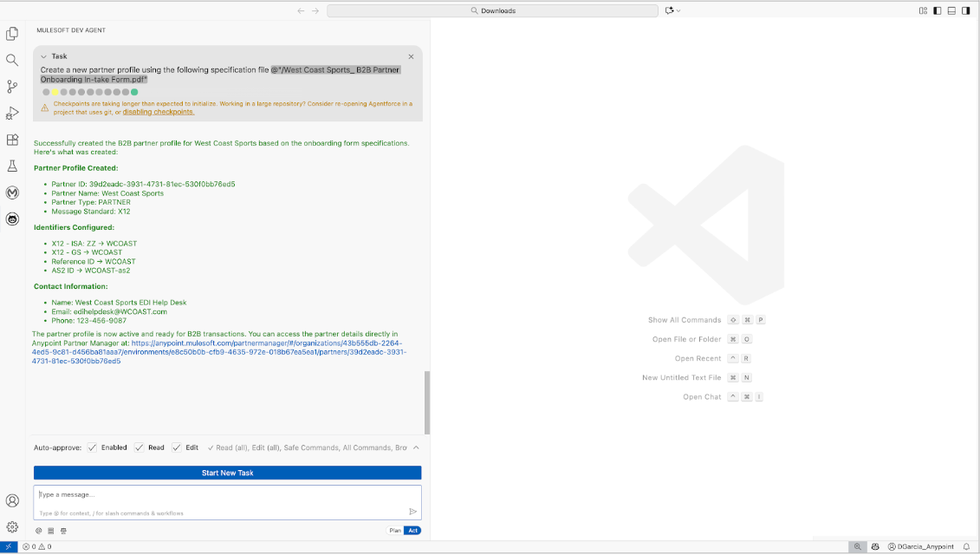
Task: Open the Run and Debug view
Action: pyautogui.click(x=12, y=113)
